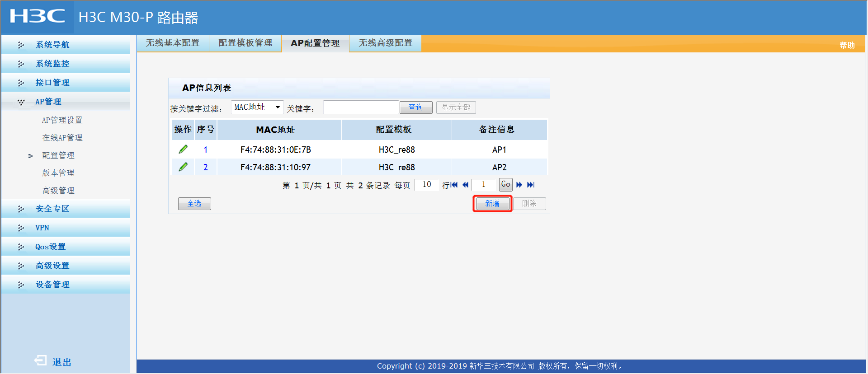Click the arrow icon beside VPN
Viewport: 868px width, 374px height.
[x=21, y=228]
